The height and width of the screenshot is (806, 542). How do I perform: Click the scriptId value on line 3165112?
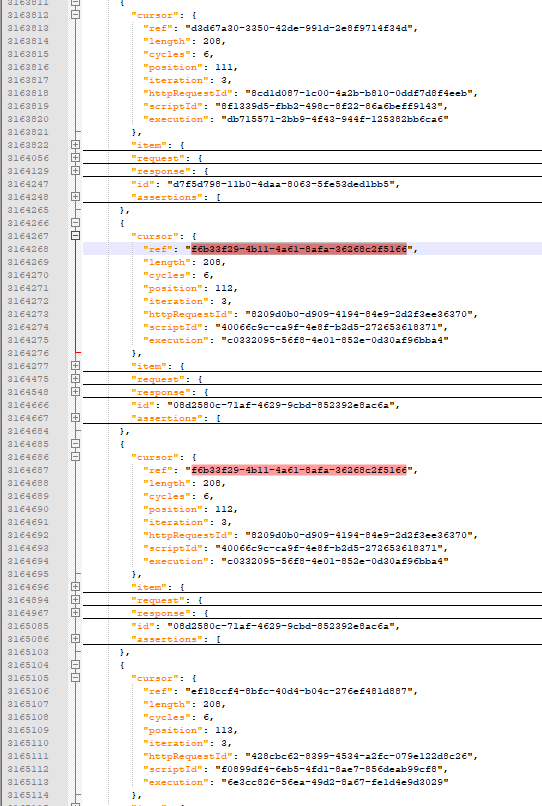tap(329, 770)
